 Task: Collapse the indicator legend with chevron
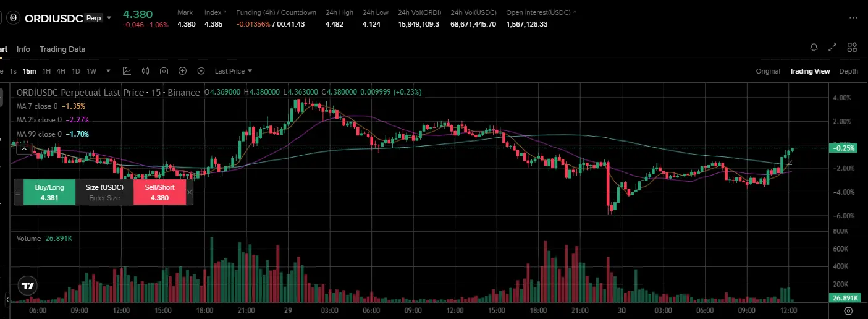coord(23,149)
